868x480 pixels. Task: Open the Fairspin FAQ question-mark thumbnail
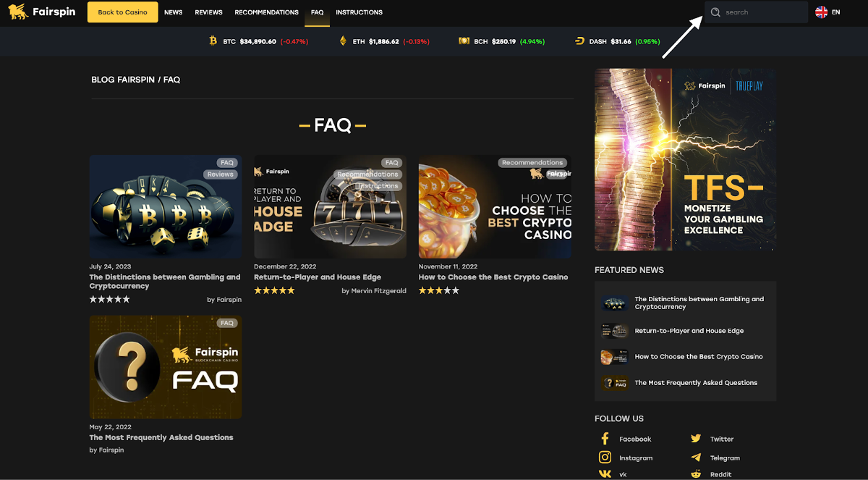click(x=166, y=367)
